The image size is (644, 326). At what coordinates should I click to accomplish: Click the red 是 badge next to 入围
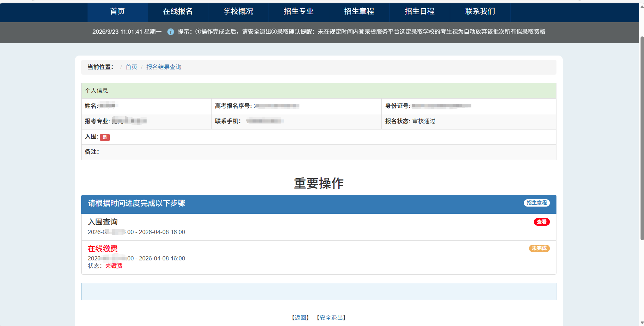click(105, 137)
